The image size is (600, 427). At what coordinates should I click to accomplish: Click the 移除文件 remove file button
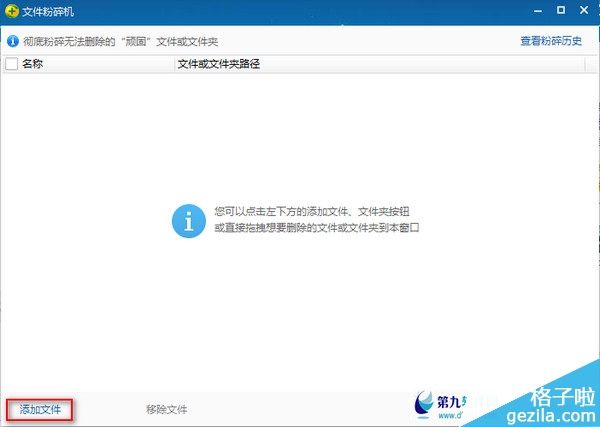166,409
